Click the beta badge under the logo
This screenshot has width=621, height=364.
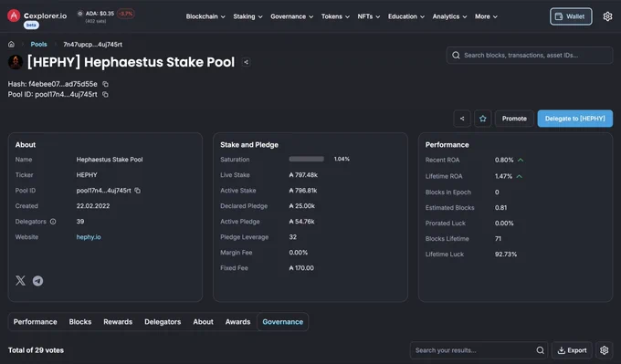coord(31,25)
